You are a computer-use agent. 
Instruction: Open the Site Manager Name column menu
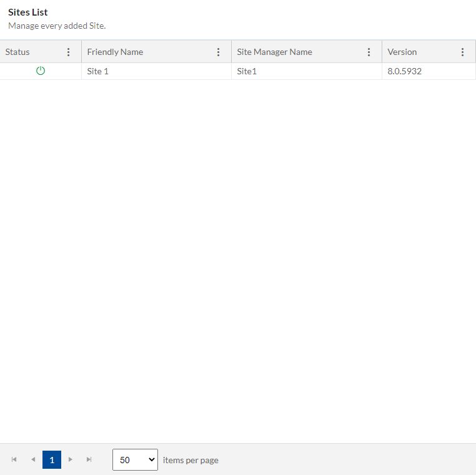369,52
